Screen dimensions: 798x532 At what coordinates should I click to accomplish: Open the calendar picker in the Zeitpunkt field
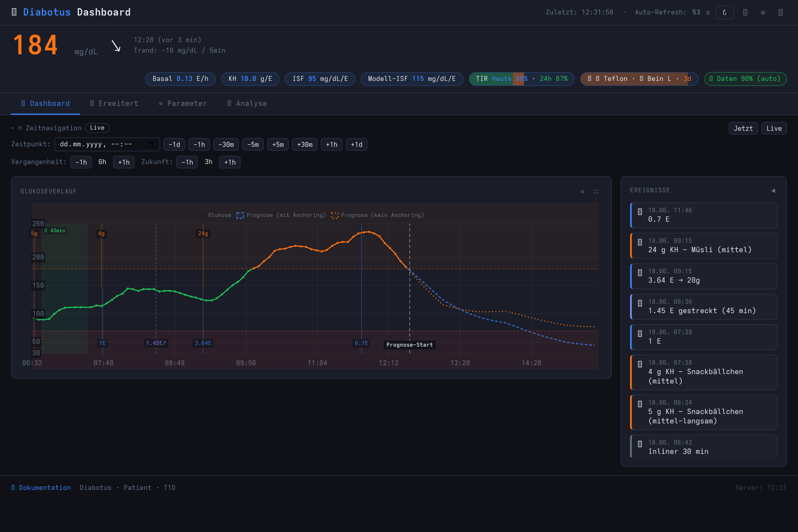pos(151,145)
